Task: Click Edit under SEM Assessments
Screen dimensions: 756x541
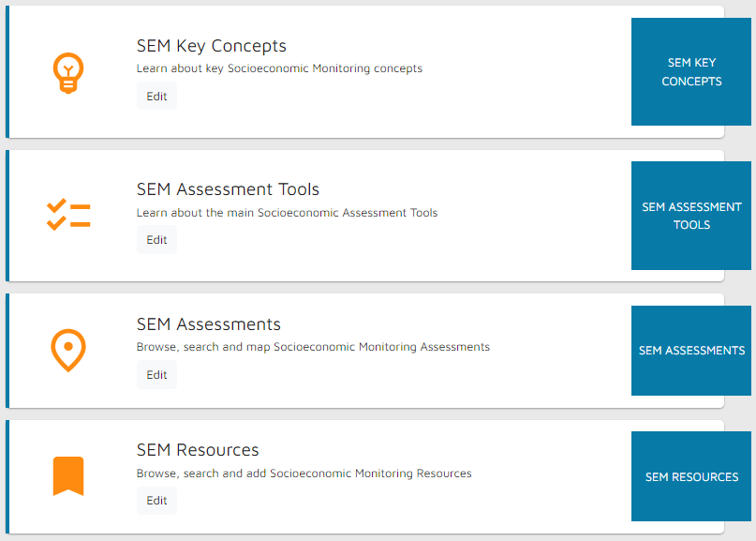Action: pos(156,374)
